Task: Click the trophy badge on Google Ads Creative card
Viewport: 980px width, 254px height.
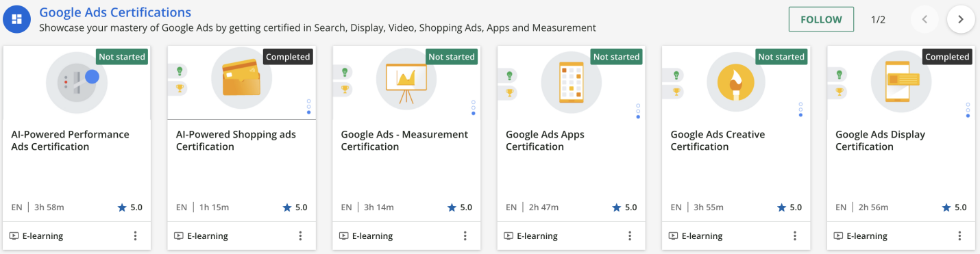Action: [x=674, y=92]
